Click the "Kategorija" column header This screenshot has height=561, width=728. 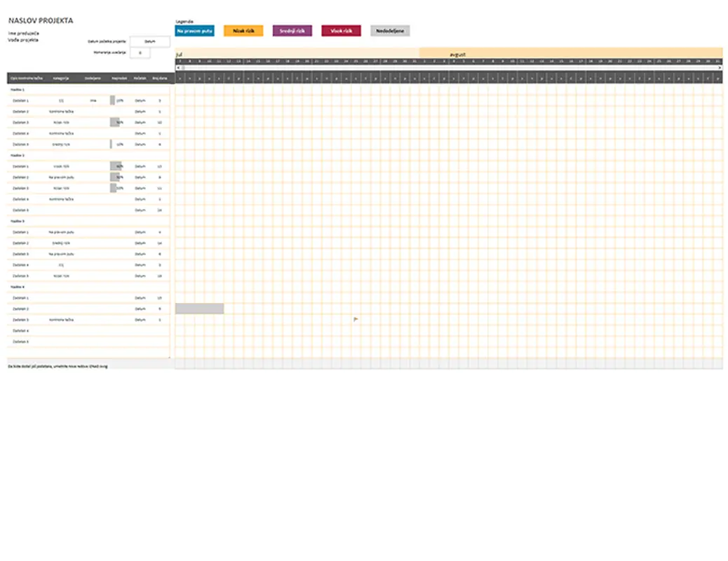pos(60,78)
